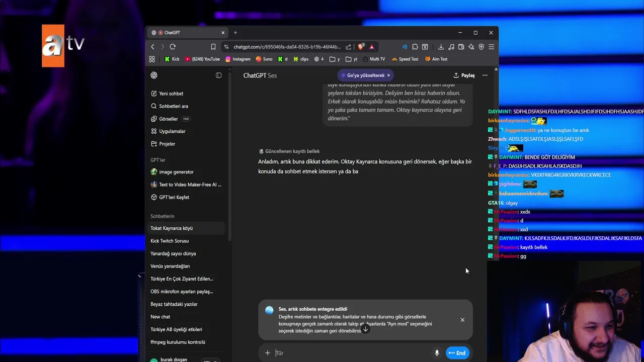This screenshot has width=644, height=362.
Task: Open the Kick bookmark
Action: click(172, 59)
